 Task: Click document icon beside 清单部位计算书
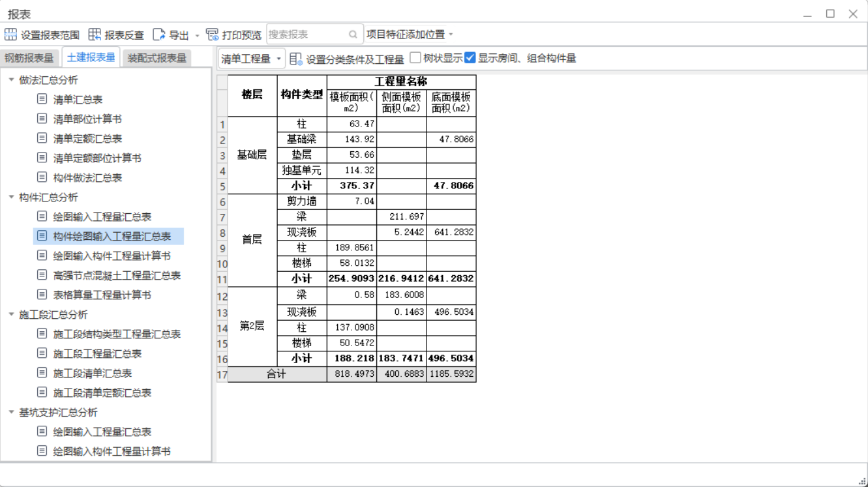tap(42, 119)
